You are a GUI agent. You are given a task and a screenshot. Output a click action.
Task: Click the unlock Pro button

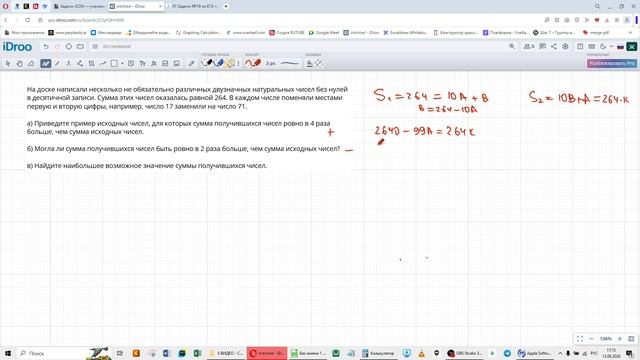[x=612, y=63]
